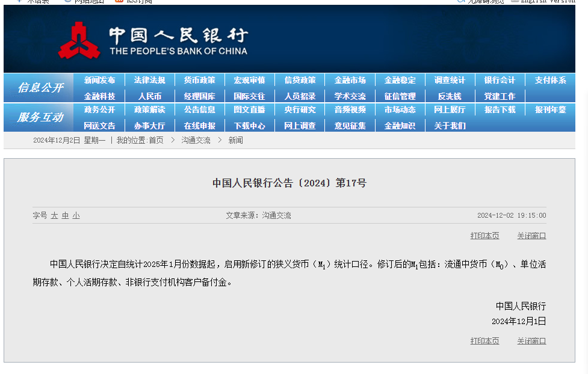Open 政务公开 under 服务互动
The image size is (588, 374).
coord(99,110)
